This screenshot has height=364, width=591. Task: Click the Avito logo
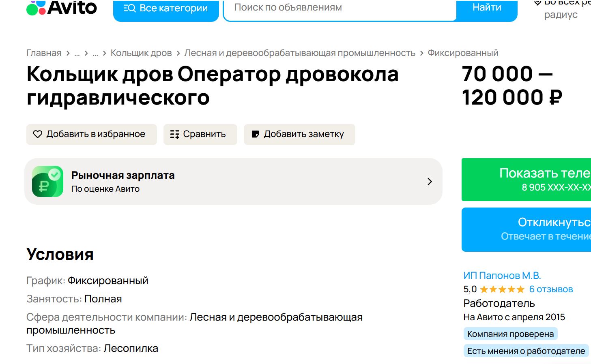62,8
